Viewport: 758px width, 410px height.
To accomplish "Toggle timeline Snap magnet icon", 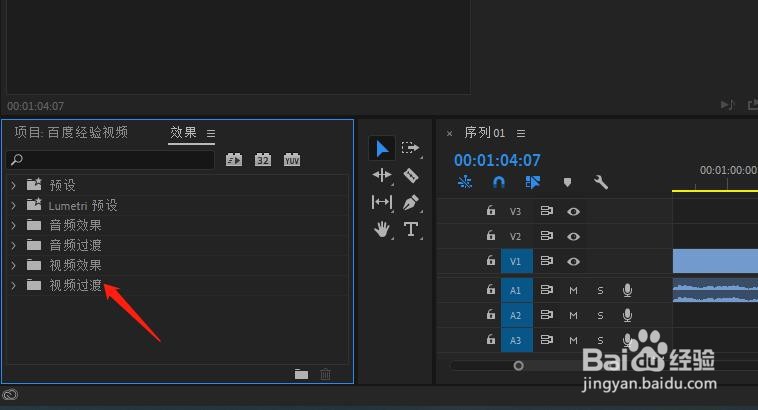I will tap(498, 182).
